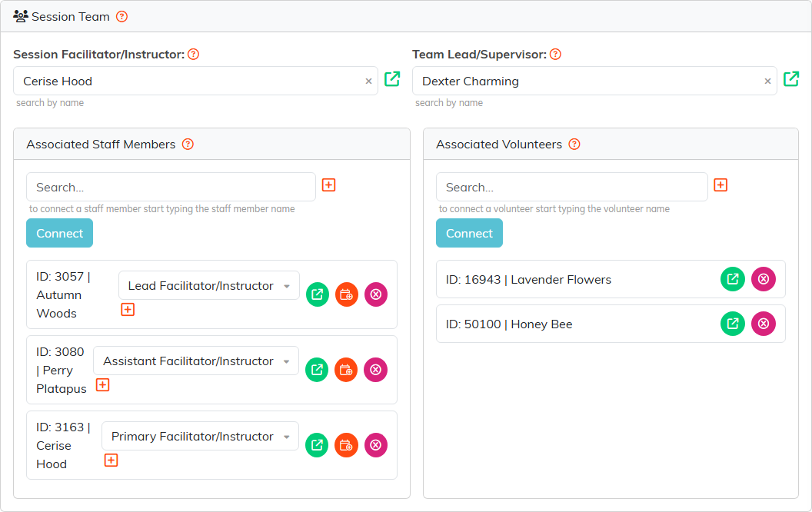Open Cerise Hood facilitator profile link icon

tap(392, 78)
